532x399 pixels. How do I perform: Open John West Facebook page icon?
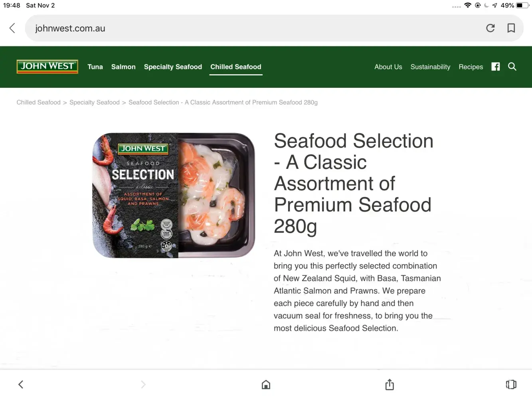[495, 67]
